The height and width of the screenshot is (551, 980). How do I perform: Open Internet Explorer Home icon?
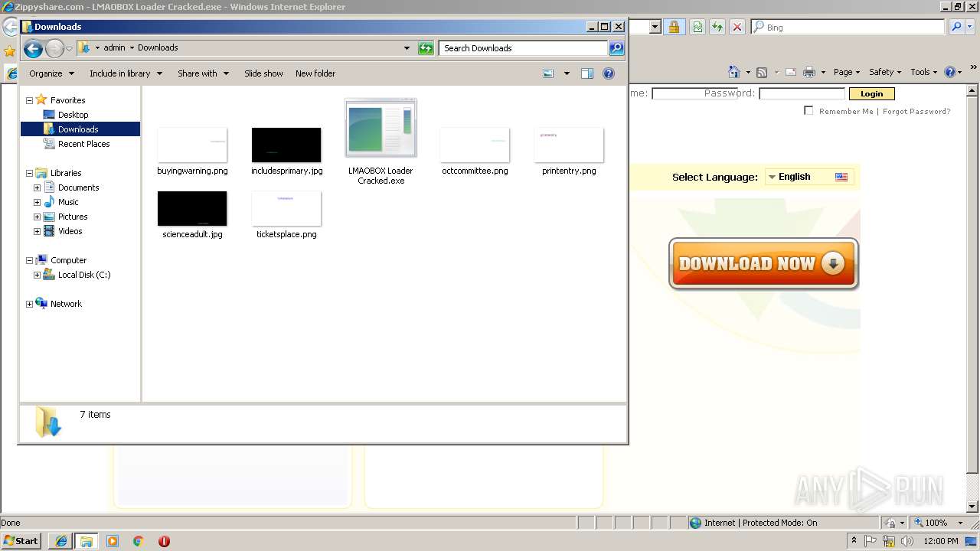(x=733, y=72)
